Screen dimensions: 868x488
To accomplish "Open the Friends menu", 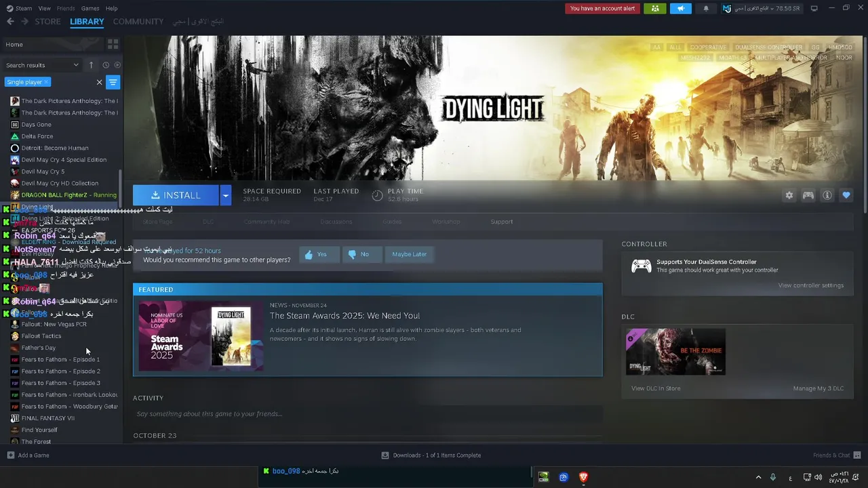I will pyautogui.click(x=66, y=8).
